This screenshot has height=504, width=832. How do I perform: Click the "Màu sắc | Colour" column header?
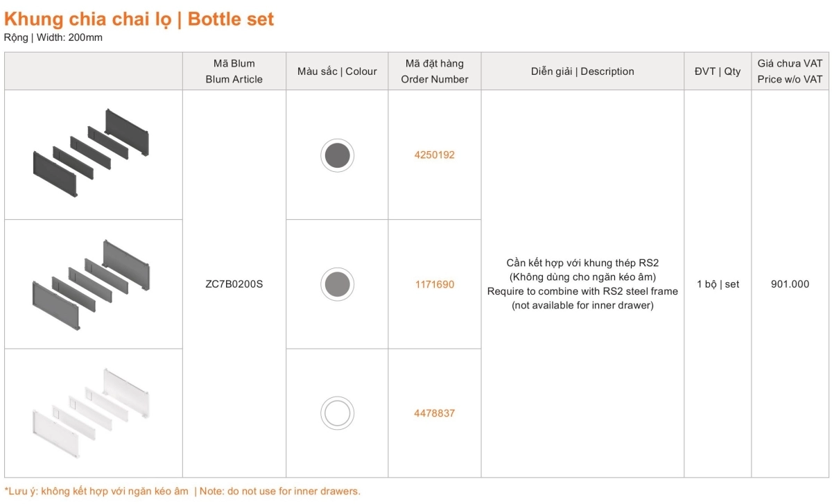pos(337,71)
